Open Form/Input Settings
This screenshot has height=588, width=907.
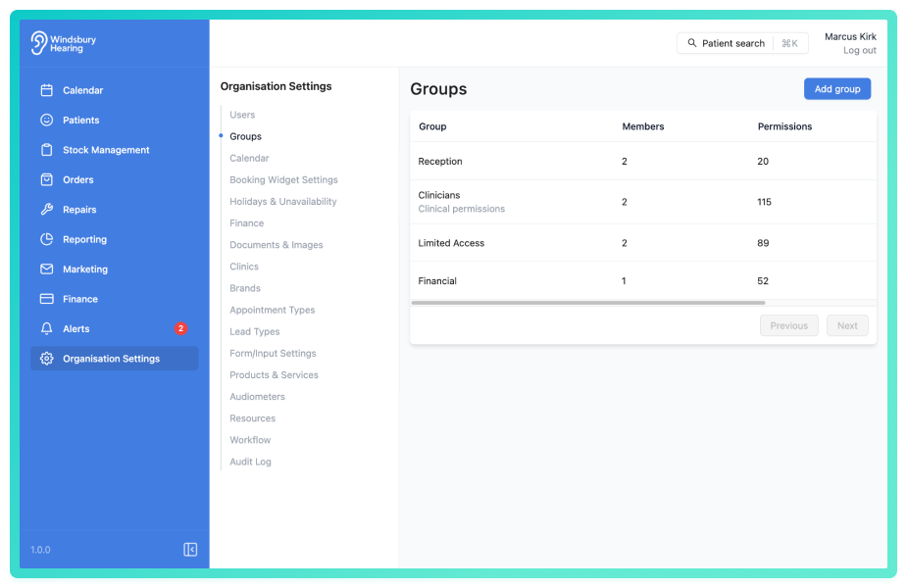point(273,353)
